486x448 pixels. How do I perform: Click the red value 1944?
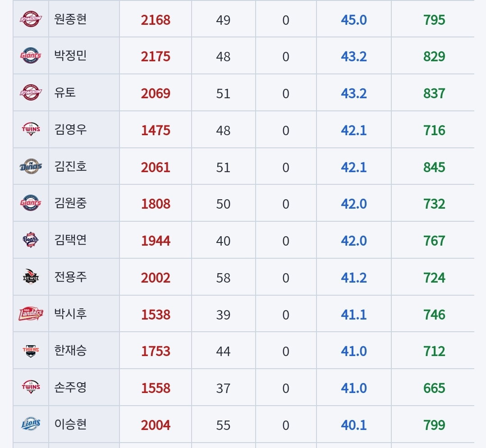point(156,241)
